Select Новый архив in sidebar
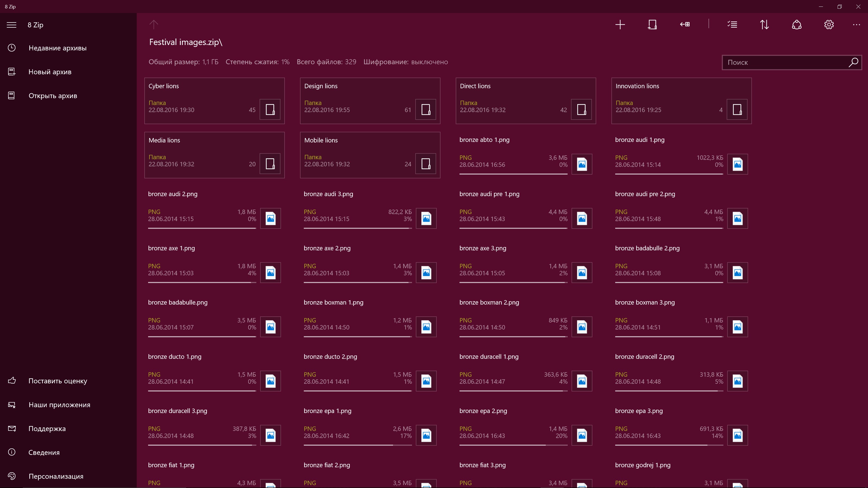The width and height of the screenshot is (868, 488). [x=68, y=72]
